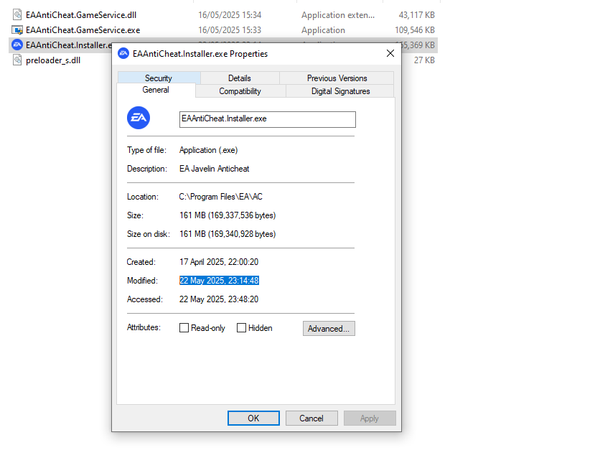Tick the Hidden attribute checkbox

click(x=241, y=328)
